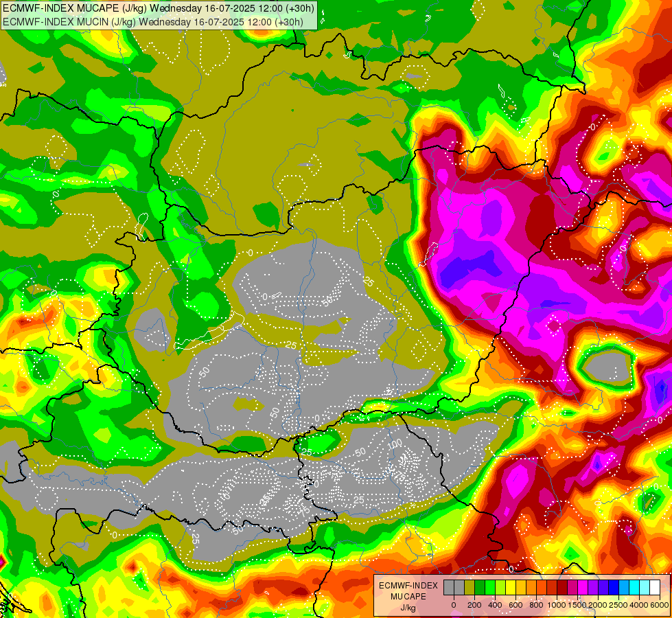The height and width of the screenshot is (618, 672).
Task: Click the legend value 1500
Action: (577, 605)
